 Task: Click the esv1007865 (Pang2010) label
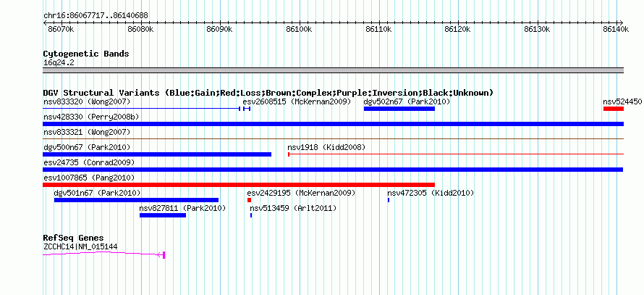[x=89, y=178]
